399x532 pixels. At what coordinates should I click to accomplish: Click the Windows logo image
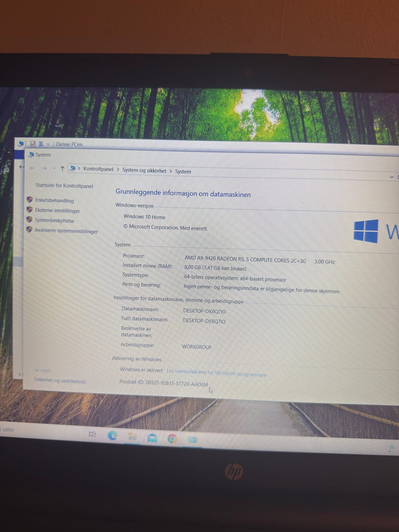coord(366,231)
